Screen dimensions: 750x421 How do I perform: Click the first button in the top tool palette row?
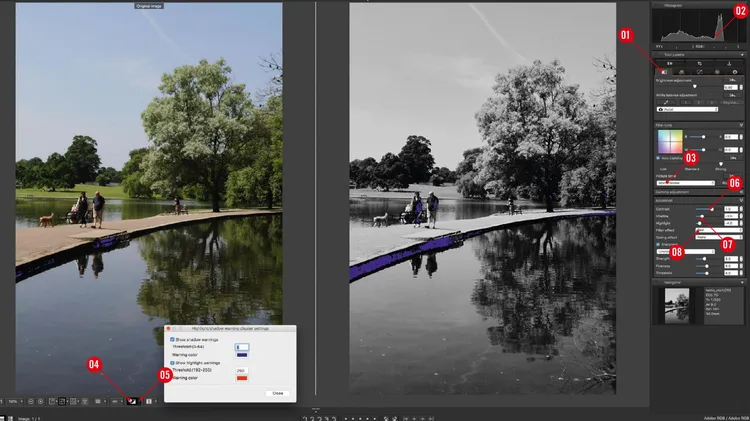[x=670, y=64]
